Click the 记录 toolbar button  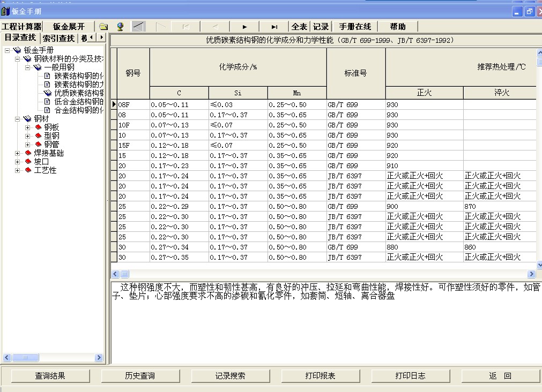321,27
